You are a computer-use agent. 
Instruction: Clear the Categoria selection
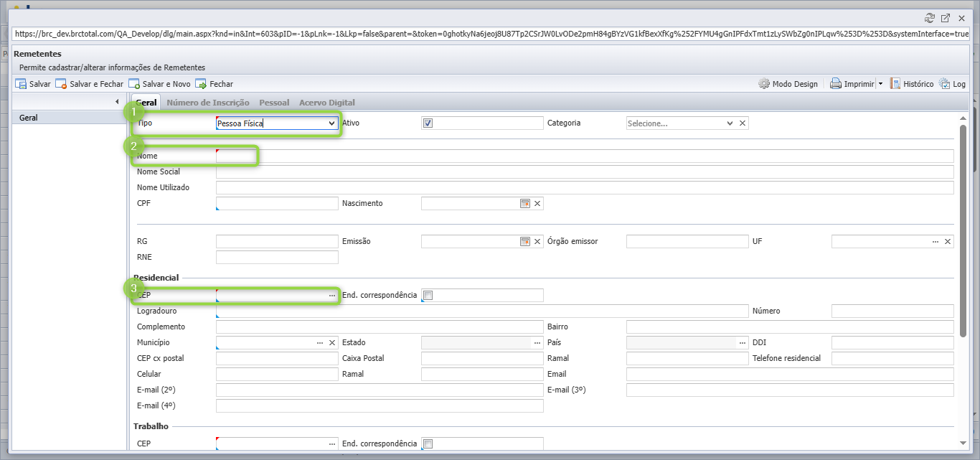click(743, 123)
